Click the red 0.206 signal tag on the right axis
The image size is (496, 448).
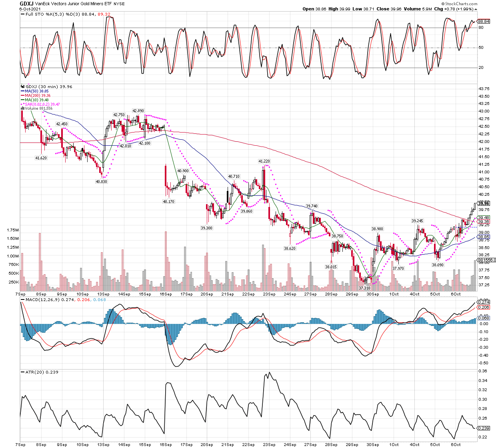pyautogui.click(x=484, y=307)
